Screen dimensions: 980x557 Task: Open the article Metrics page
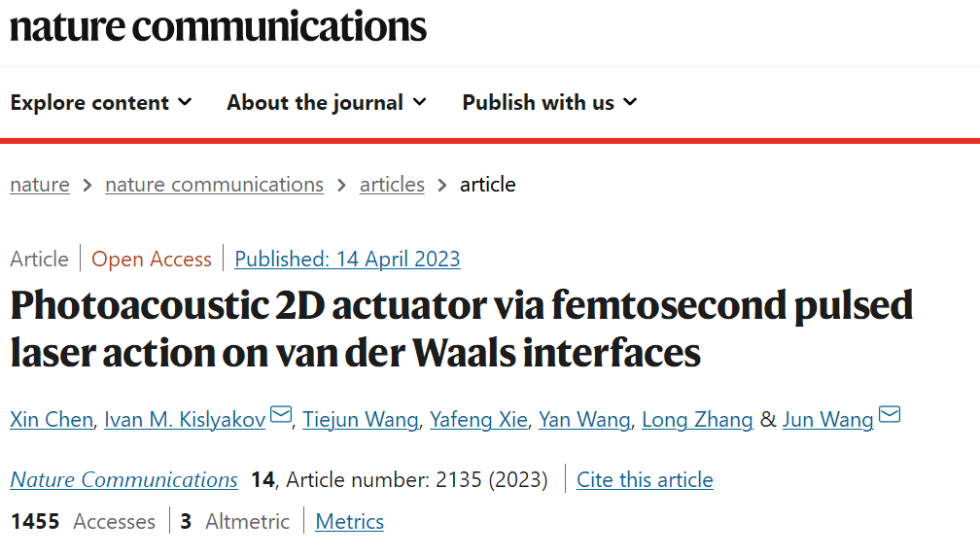[349, 521]
